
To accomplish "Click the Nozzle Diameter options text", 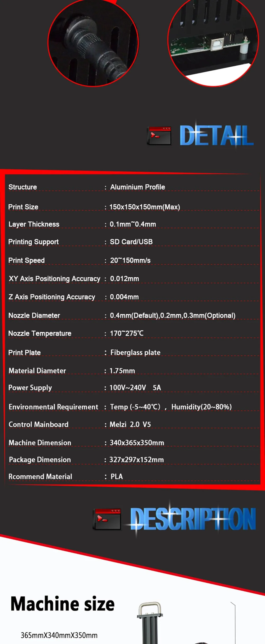I will point(173,315).
